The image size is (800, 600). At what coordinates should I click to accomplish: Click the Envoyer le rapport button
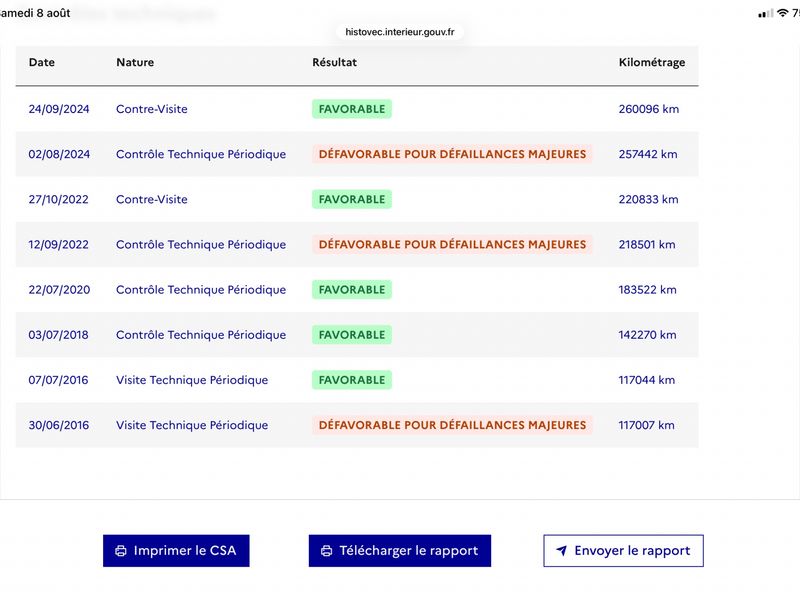[x=623, y=551]
